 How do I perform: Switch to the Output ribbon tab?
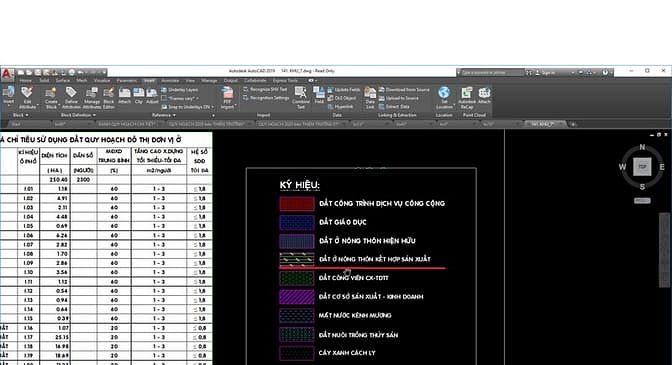click(x=231, y=81)
